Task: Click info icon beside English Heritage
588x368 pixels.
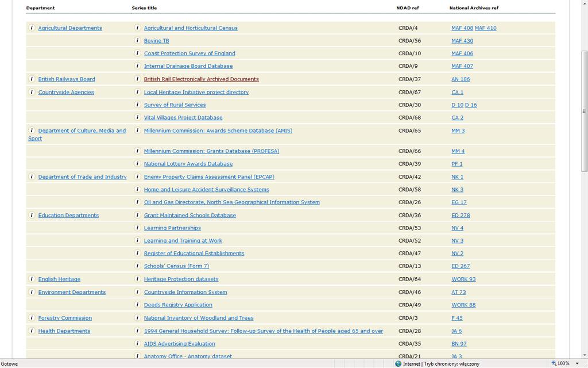Action: click(32, 279)
